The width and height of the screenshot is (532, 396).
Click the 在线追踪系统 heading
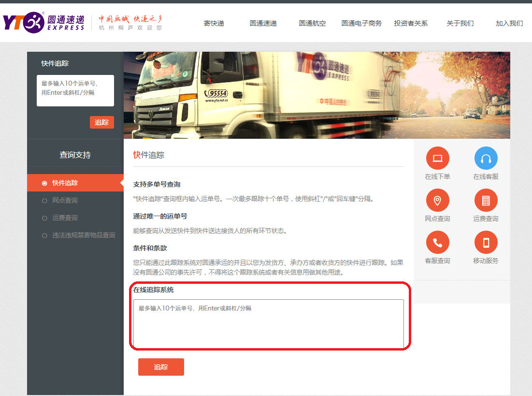click(153, 290)
